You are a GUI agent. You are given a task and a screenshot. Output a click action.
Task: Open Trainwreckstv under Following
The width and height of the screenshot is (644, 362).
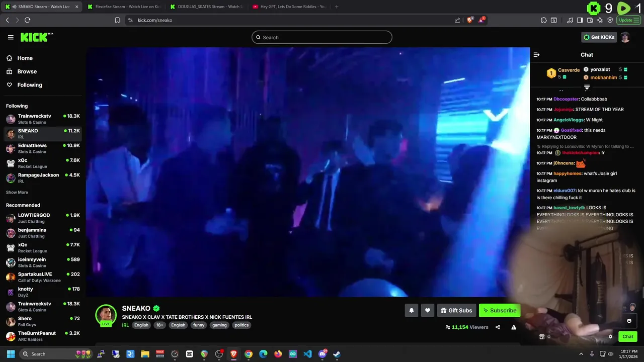pyautogui.click(x=43, y=119)
